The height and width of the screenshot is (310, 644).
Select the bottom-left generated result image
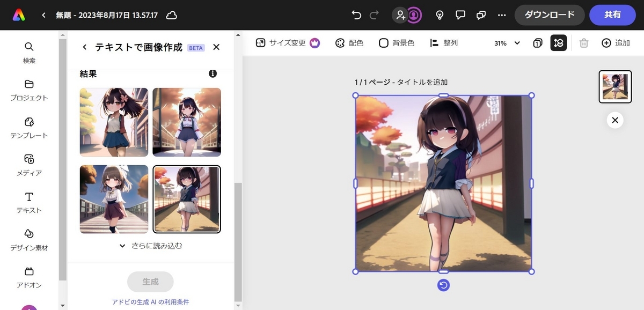[x=114, y=200]
